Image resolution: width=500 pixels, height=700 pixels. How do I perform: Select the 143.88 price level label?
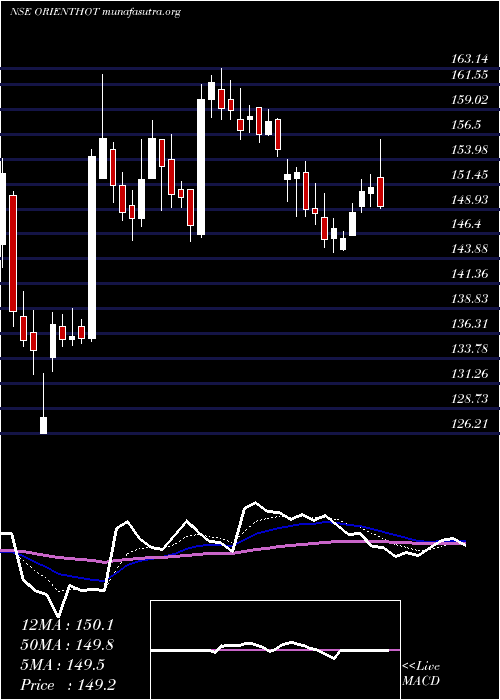(x=469, y=250)
